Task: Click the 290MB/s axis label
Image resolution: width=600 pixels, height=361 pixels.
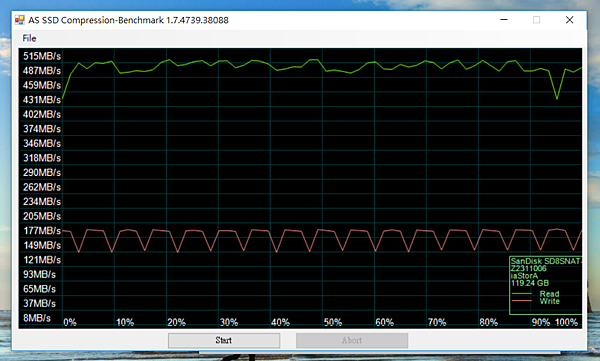Action: click(x=42, y=173)
